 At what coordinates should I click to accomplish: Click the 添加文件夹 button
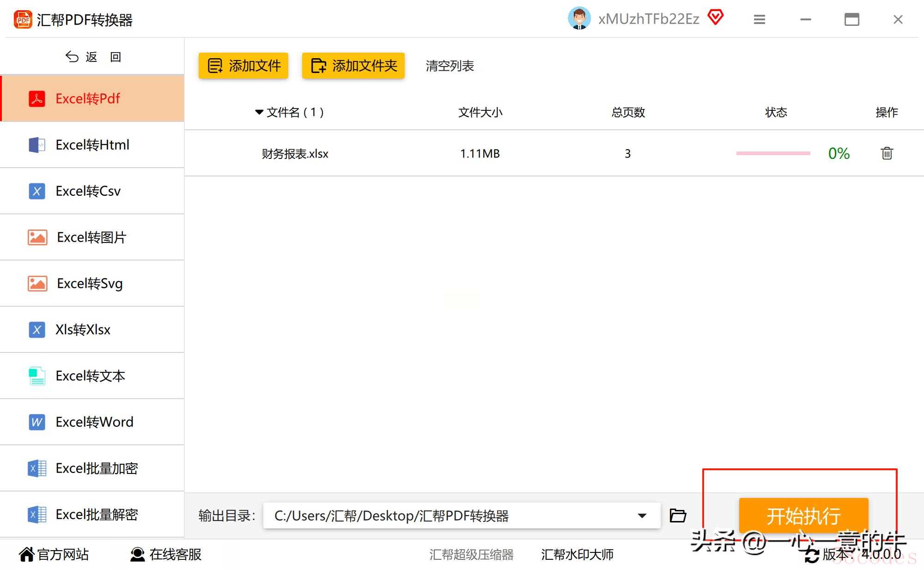coord(353,66)
